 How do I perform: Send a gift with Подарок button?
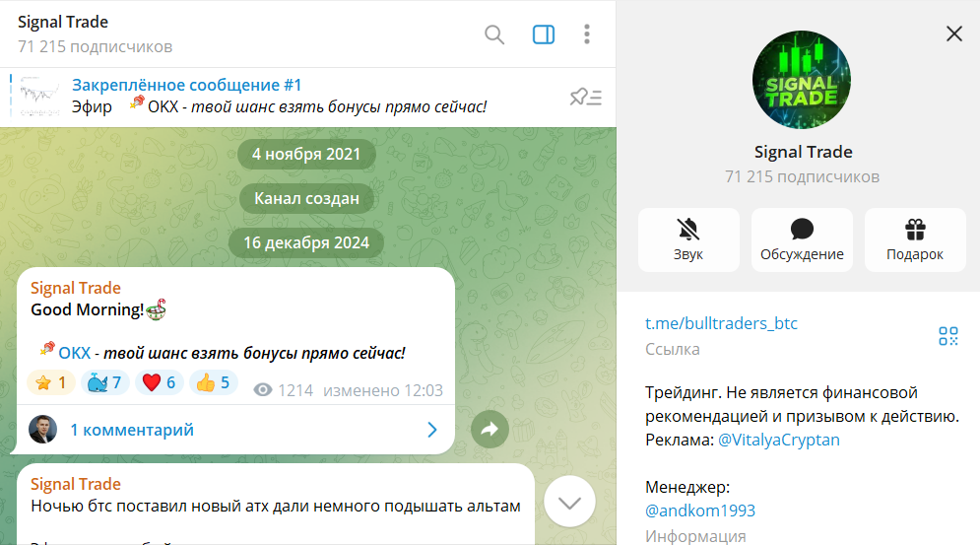(x=915, y=239)
